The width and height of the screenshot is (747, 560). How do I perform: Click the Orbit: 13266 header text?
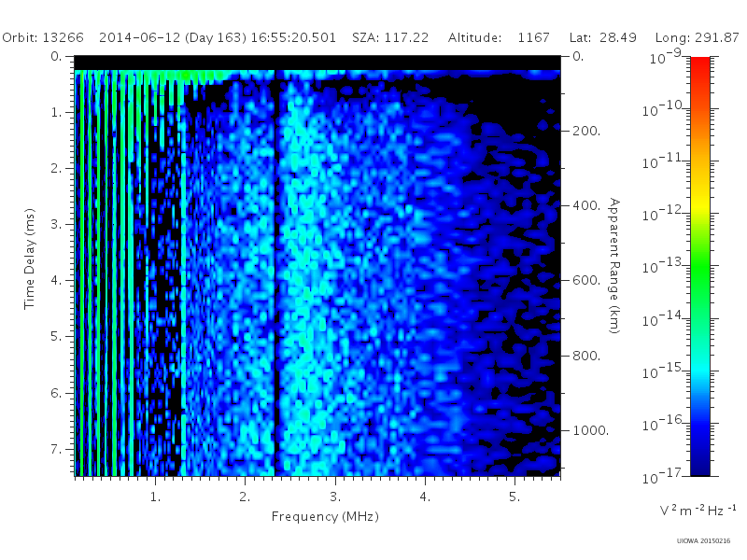point(43,37)
